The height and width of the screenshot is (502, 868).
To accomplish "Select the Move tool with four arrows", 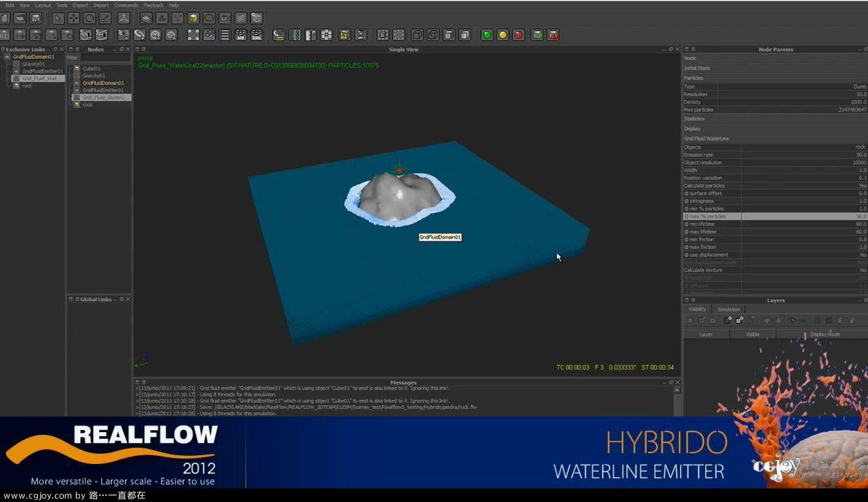I will tap(74, 18).
